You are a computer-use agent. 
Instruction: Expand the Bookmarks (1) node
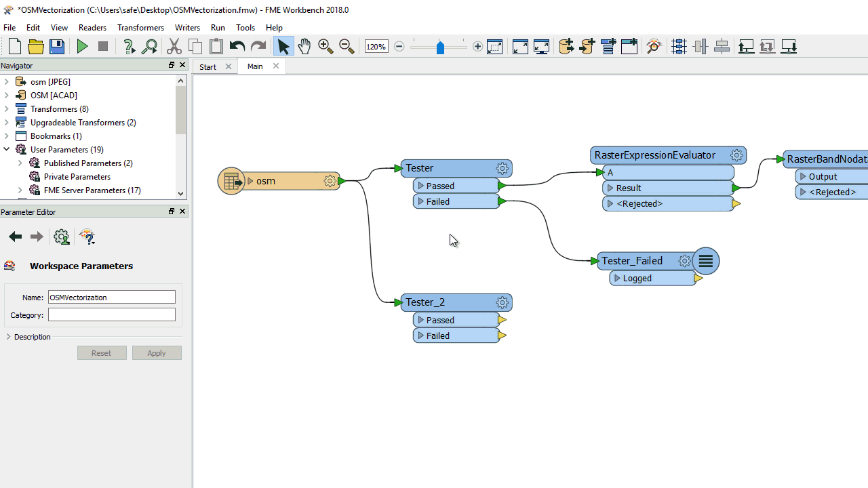pyautogui.click(x=7, y=136)
